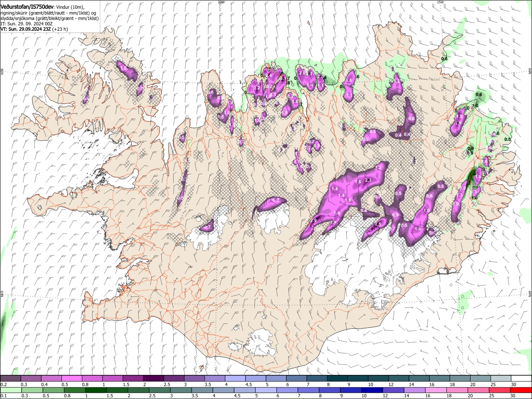The image size is (532, 399).
Task: Select the '30' label in lower legend row
Action: click(512, 396)
